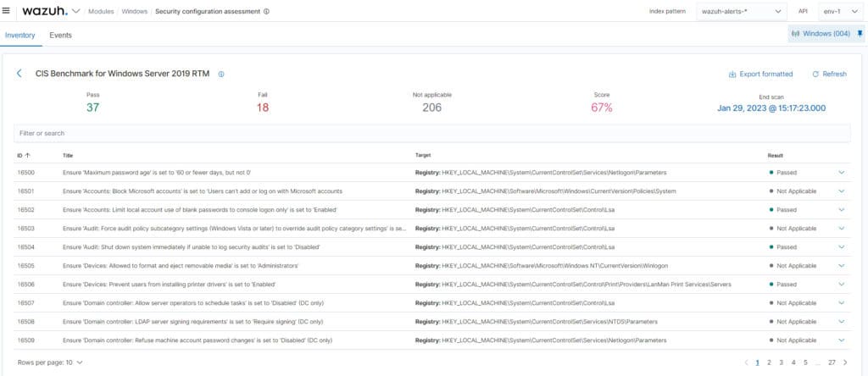This screenshot has width=868, height=376.
Task: Expand row 16509 details chevron
Action: point(841,340)
